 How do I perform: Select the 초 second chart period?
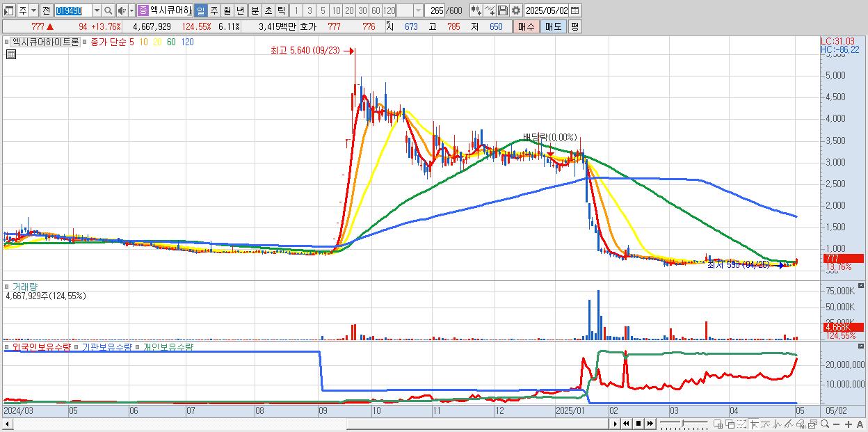pos(268,10)
